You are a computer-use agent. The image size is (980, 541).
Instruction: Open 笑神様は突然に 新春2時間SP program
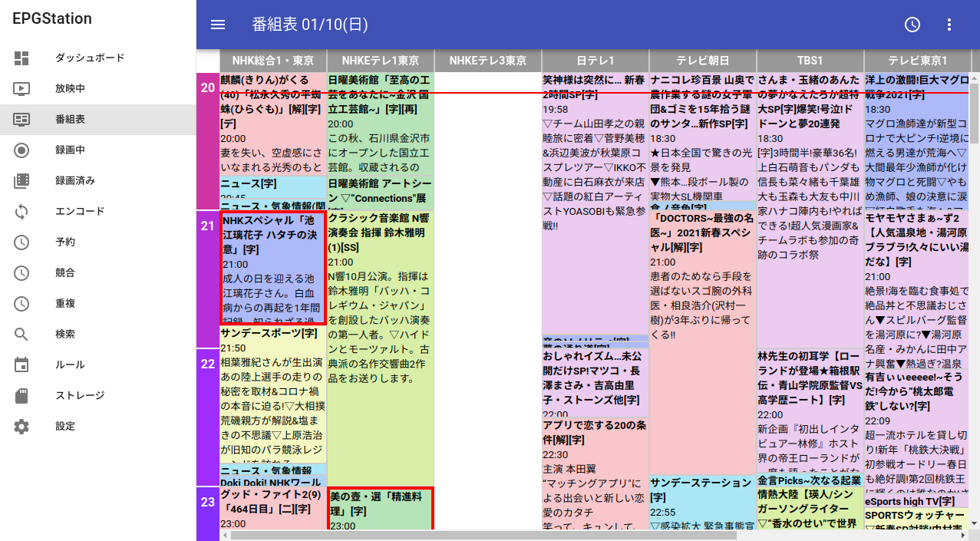[x=596, y=203]
